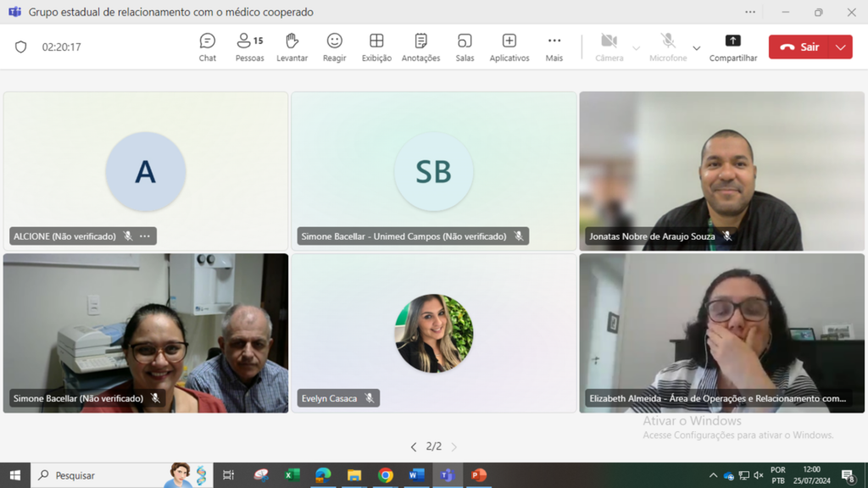Click Compartilhar to share screen

(x=733, y=47)
